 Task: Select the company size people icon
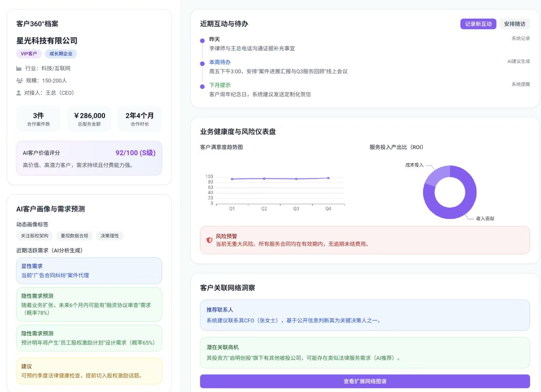(x=19, y=80)
